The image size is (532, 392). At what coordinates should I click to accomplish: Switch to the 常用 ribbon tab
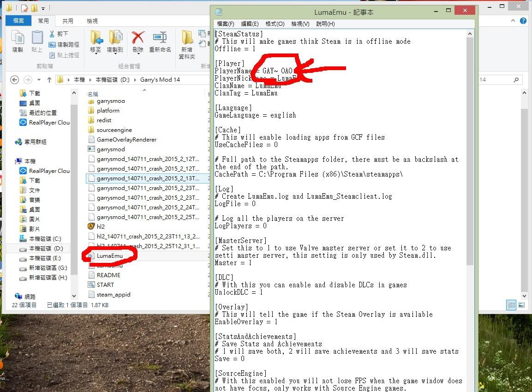coord(43,21)
